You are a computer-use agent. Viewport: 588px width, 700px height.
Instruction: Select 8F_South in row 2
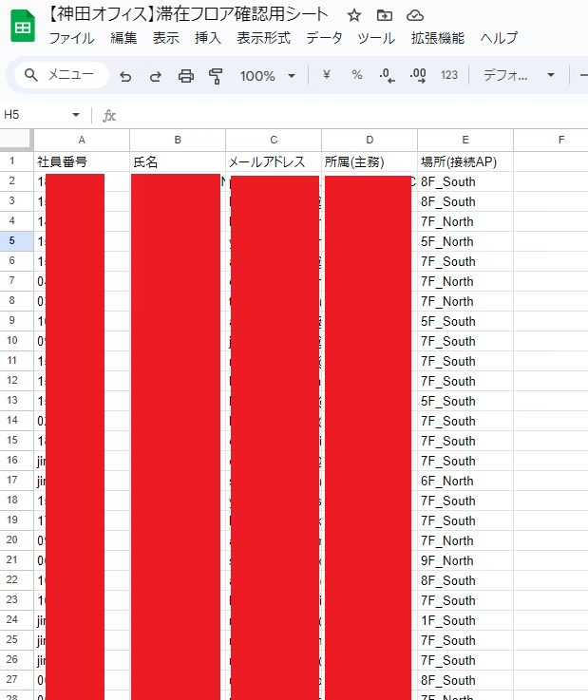point(465,181)
